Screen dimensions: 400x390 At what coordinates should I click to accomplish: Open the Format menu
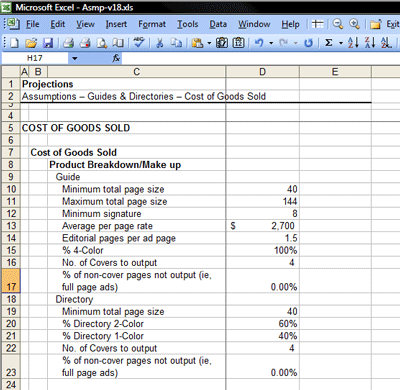[152, 24]
